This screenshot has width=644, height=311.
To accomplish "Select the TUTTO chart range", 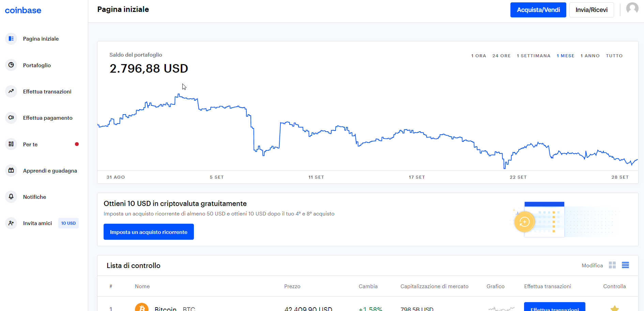I will click(614, 56).
